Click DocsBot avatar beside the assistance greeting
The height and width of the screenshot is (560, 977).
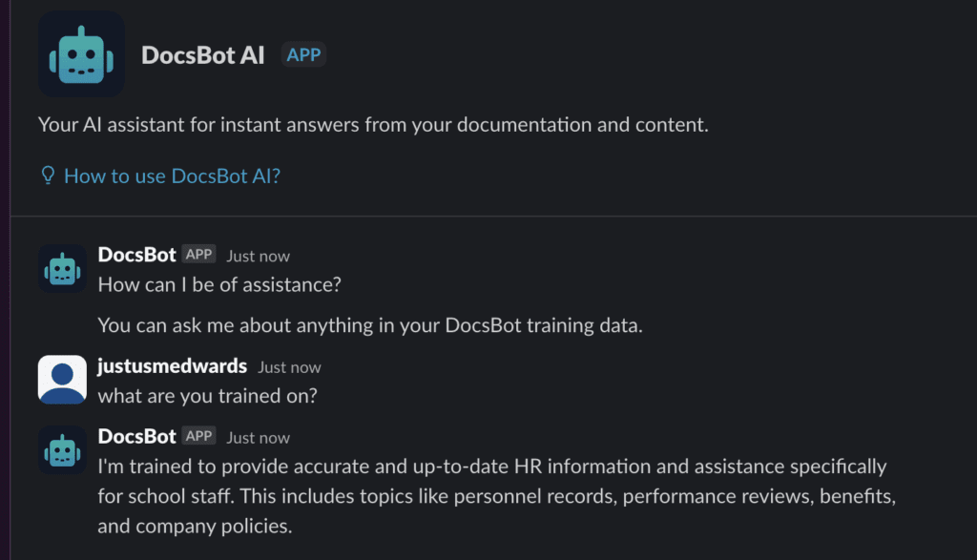[62, 268]
